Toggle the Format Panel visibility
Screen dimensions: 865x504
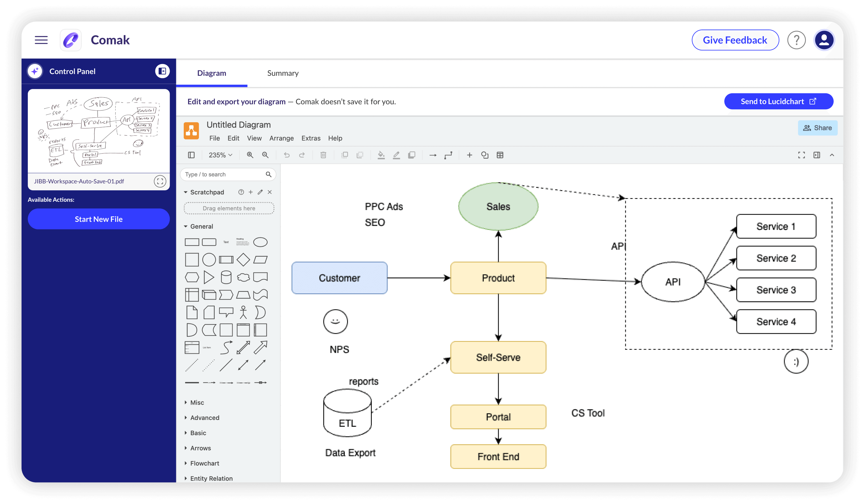(x=816, y=155)
